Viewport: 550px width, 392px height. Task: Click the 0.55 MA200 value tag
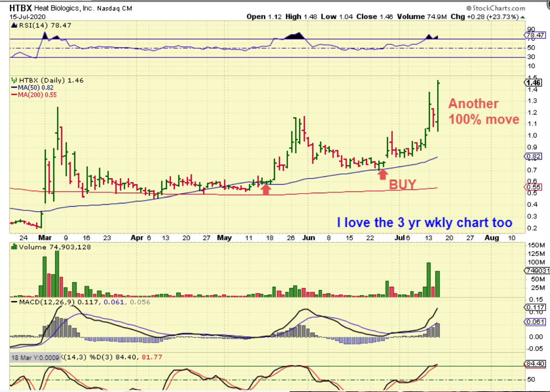coord(534,187)
